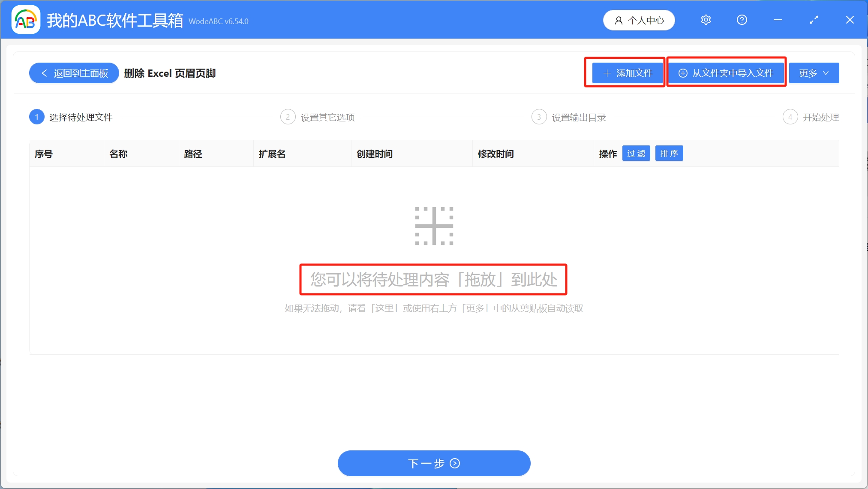The image size is (868, 489).
Task: Open the 排序 sorting option
Action: (x=669, y=153)
